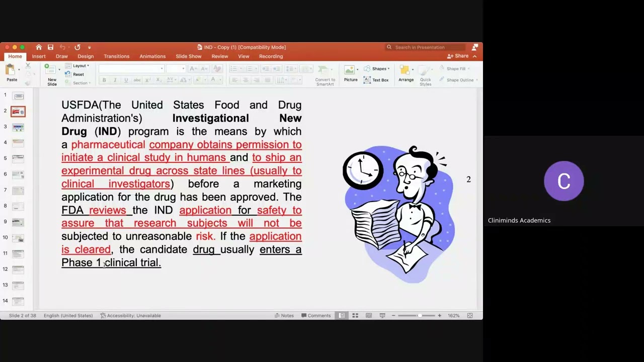Screen dimensions: 644x362
Task: Toggle Strikethrough formatting
Action: (x=137, y=80)
